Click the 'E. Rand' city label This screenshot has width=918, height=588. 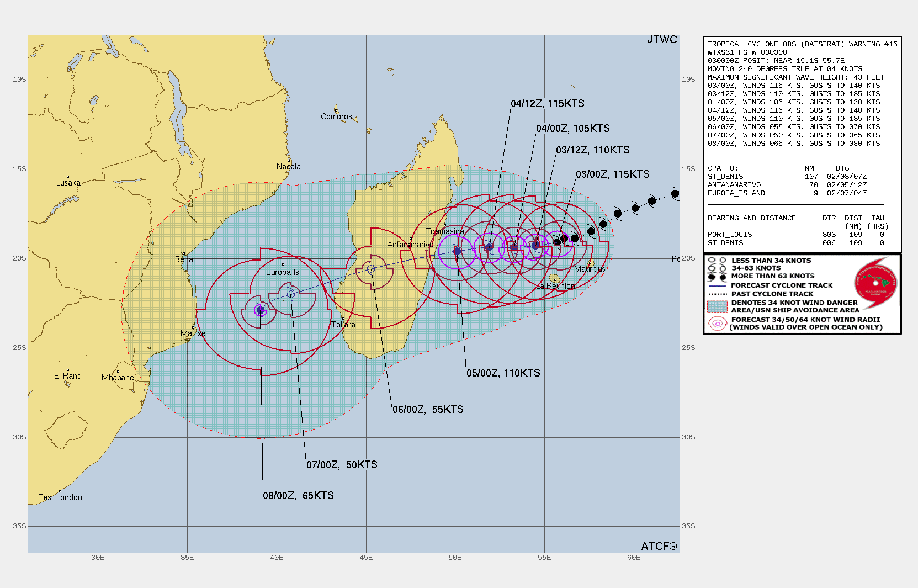click(x=68, y=376)
